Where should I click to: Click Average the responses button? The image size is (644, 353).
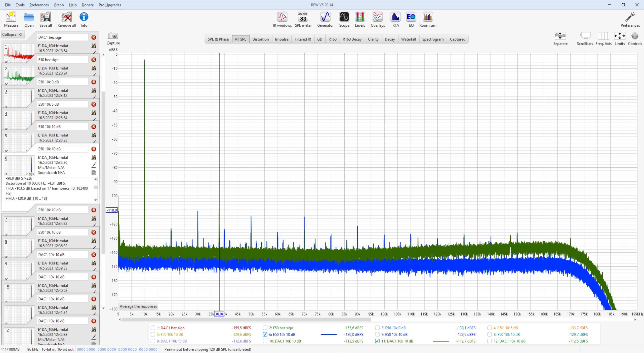138,306
